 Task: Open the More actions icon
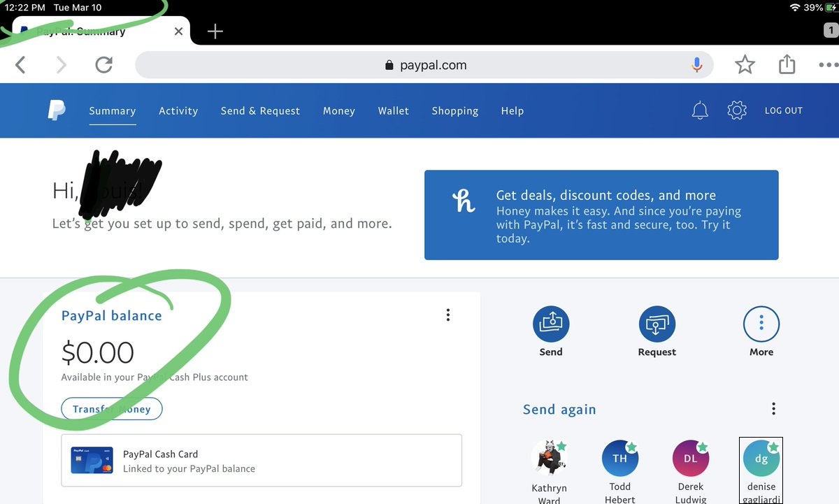pyautogui.click(x=761, y=324)
